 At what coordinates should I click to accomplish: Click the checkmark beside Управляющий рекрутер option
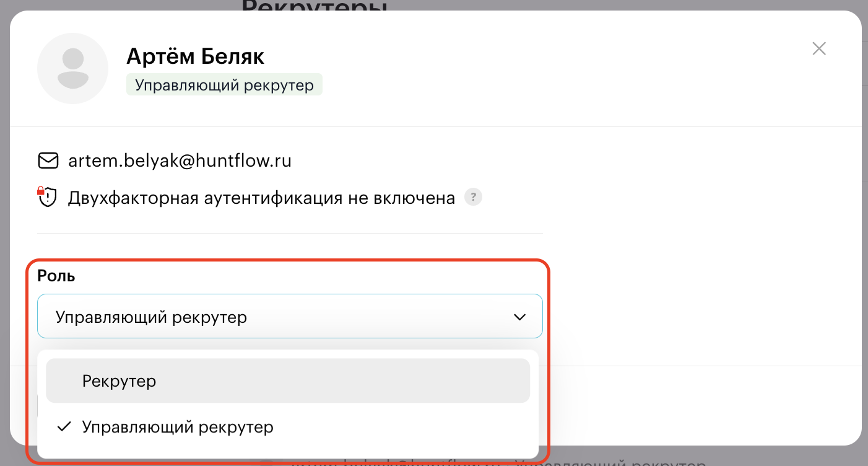click(63, 427)
